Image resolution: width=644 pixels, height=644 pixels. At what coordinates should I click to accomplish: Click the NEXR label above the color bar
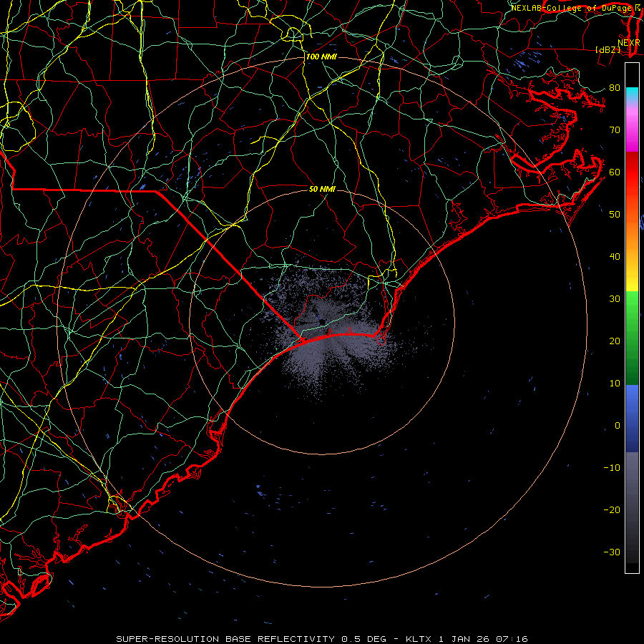(x=628, y=42)
